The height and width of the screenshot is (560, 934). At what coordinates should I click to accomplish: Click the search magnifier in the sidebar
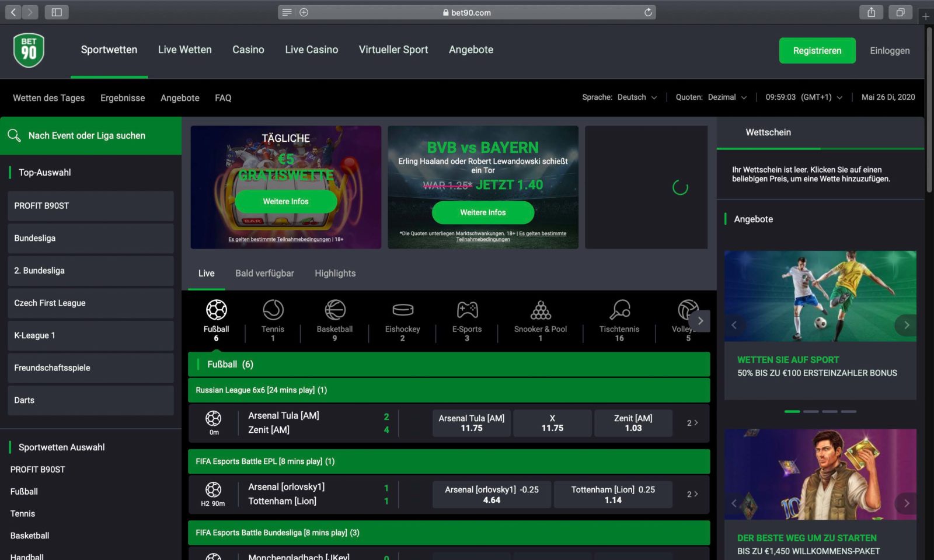[15, 135]
